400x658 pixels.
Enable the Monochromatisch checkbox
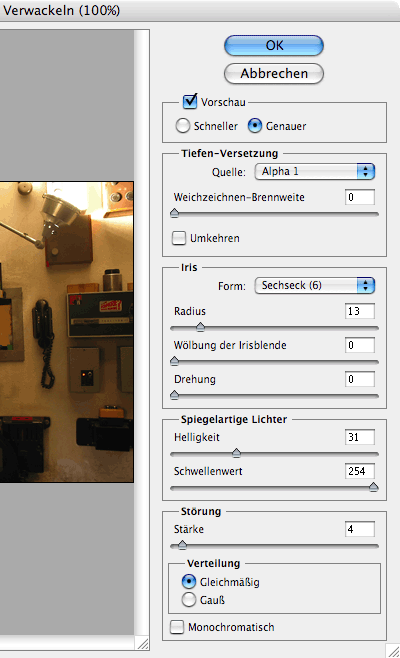click(177, 627)
